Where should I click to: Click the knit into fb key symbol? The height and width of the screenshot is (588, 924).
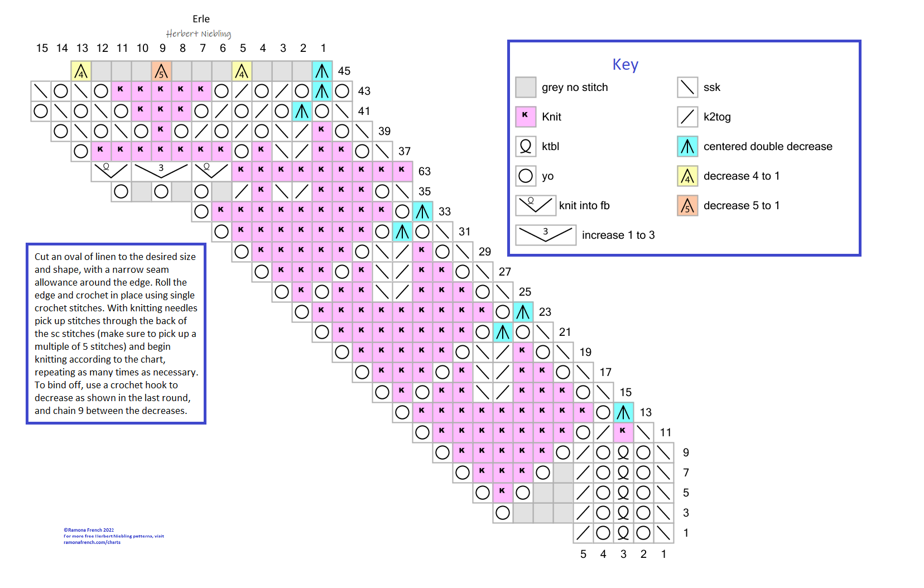536,205
